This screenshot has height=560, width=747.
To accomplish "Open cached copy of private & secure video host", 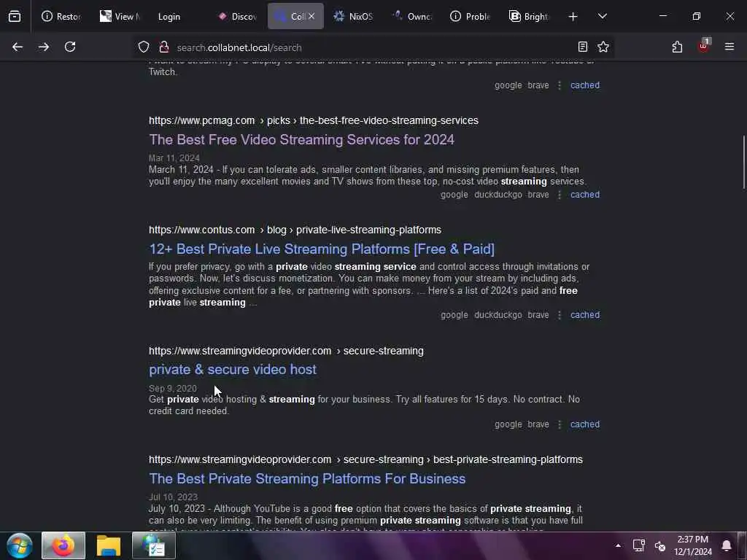I will (585, 424).
